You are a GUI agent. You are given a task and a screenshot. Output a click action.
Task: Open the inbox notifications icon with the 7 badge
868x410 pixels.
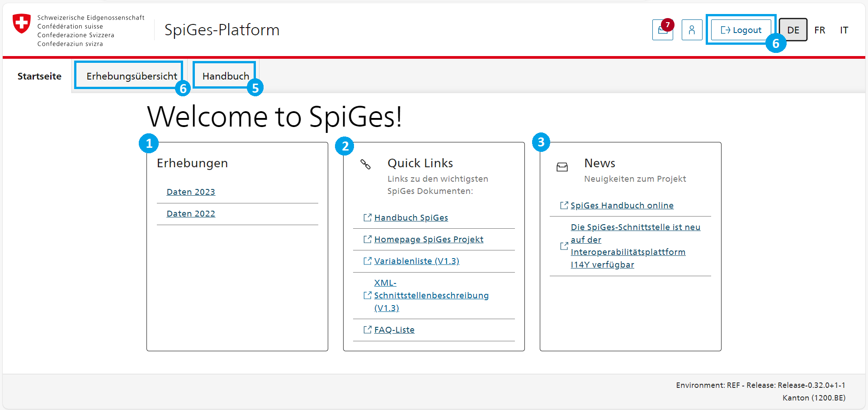point(662,30)
